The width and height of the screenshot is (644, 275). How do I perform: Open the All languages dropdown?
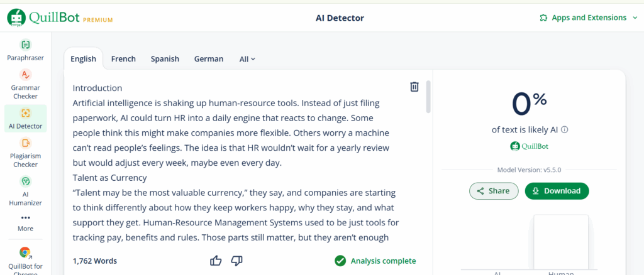click(247, 59)
